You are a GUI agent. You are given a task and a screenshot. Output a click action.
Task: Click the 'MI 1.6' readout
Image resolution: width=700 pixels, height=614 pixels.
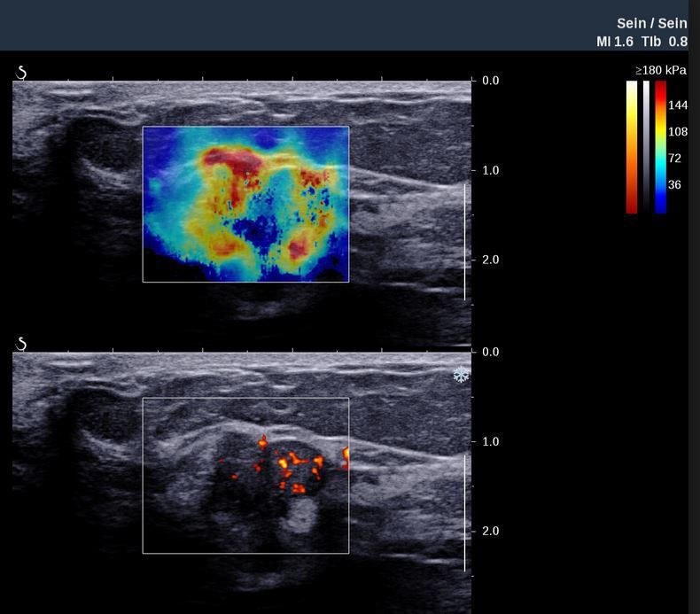(615, 42)
